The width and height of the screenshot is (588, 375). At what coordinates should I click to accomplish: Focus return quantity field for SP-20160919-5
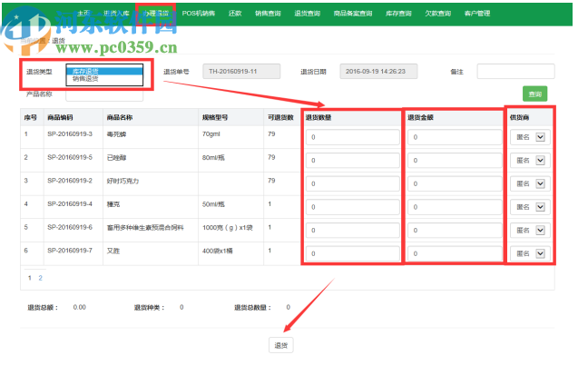[x=352, y=161]
